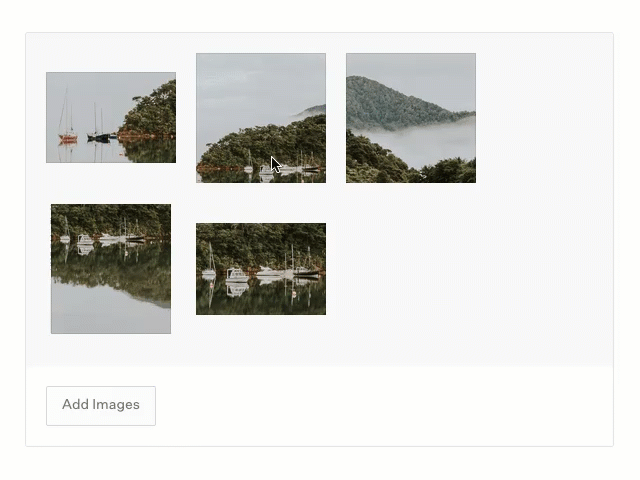Image resolution: width=640 pixels, height=480 pixels.
Task: Open the first image in the second row
Action: [111, 268]
